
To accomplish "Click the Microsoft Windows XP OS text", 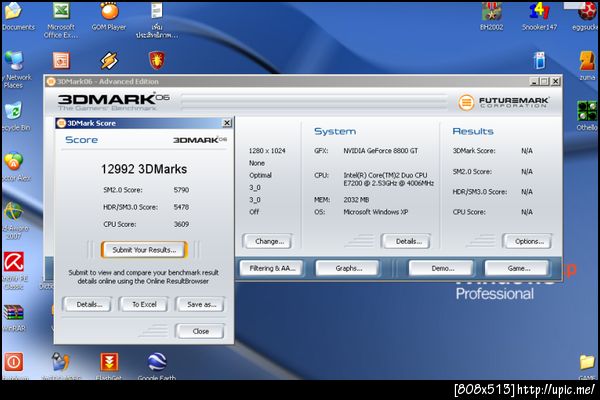I will point(375,212).
